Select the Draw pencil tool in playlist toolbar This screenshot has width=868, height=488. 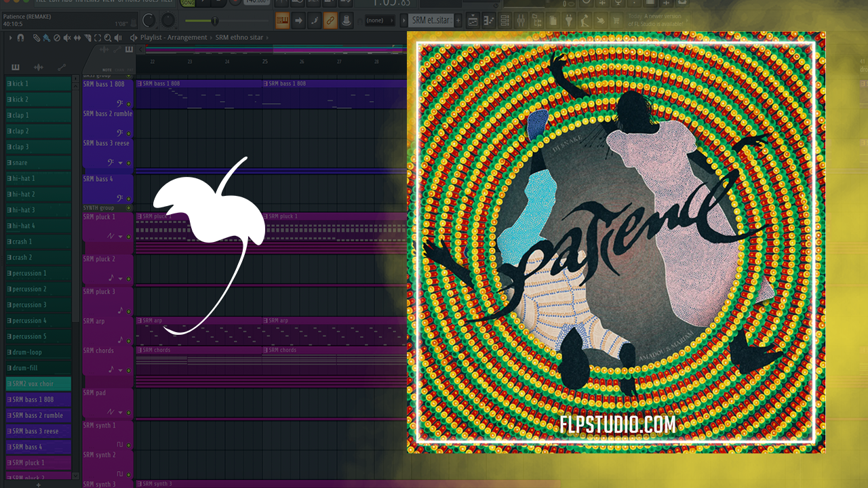tap(37, 37)
